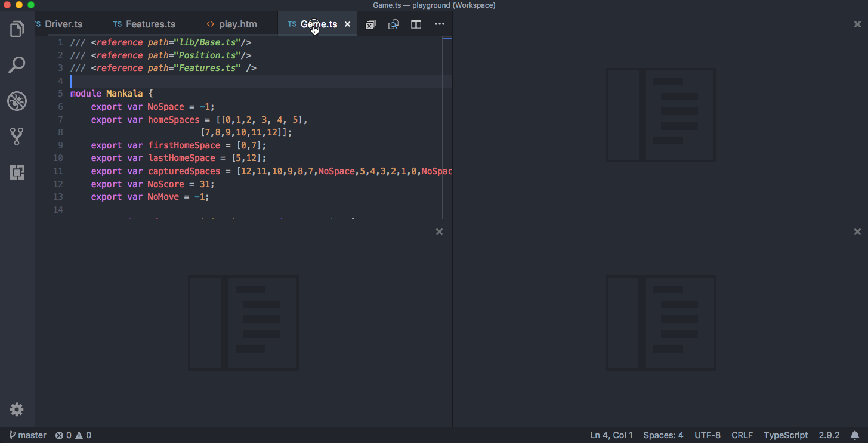This screenshot has height=443, width=868.
Task: Open the UTF-8 encoding selector
Action: (708, 435)
